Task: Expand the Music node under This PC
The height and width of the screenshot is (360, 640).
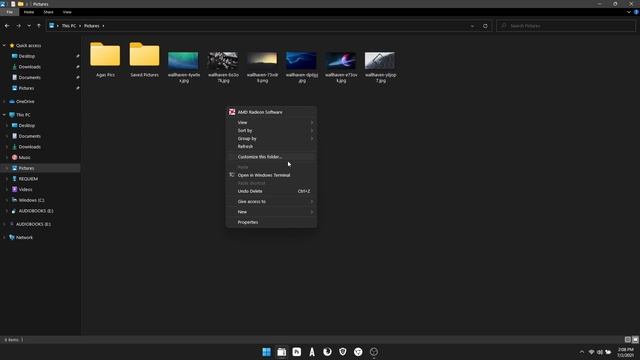Action: click(7, 157)
